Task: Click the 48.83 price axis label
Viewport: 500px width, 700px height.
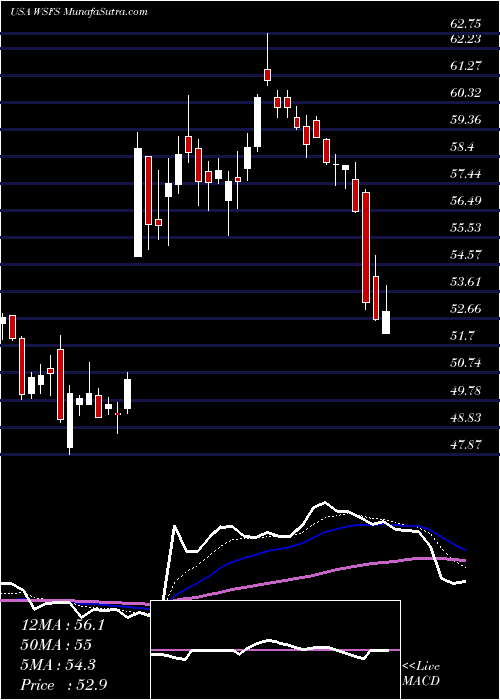Action: point(465,418)
